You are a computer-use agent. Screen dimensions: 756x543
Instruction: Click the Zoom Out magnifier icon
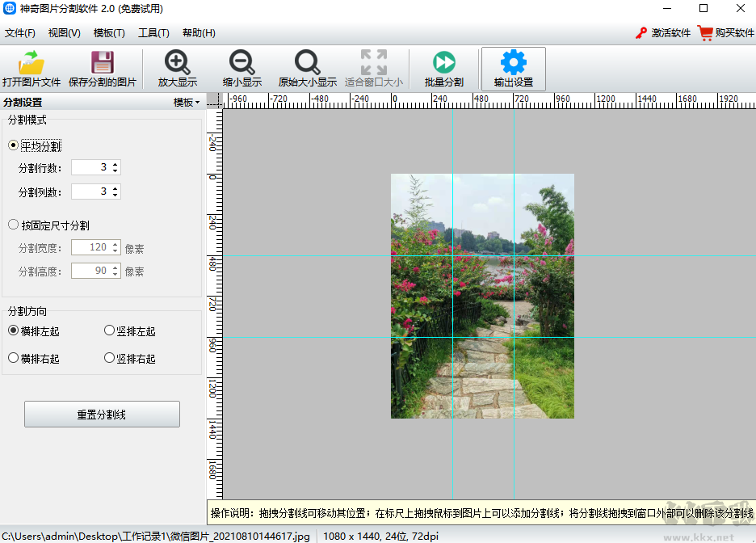point(242,63)
